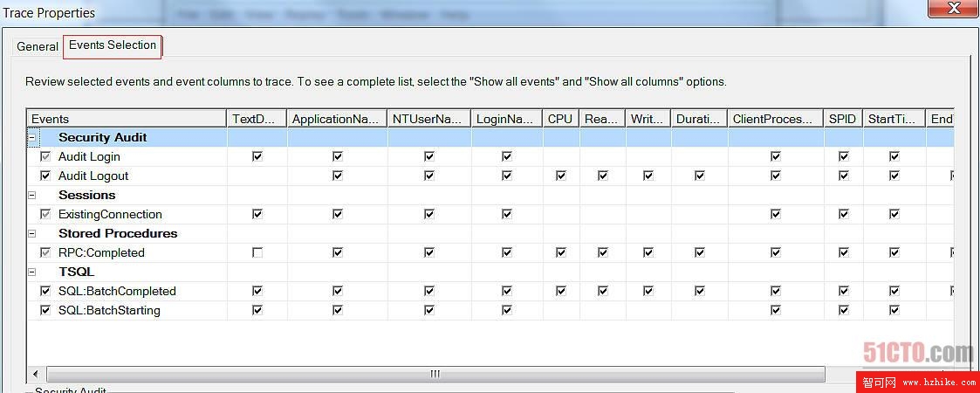980x393 pixels.
Task: Uncheck CPU column for Audit Logout
Action: coord(560,176)
